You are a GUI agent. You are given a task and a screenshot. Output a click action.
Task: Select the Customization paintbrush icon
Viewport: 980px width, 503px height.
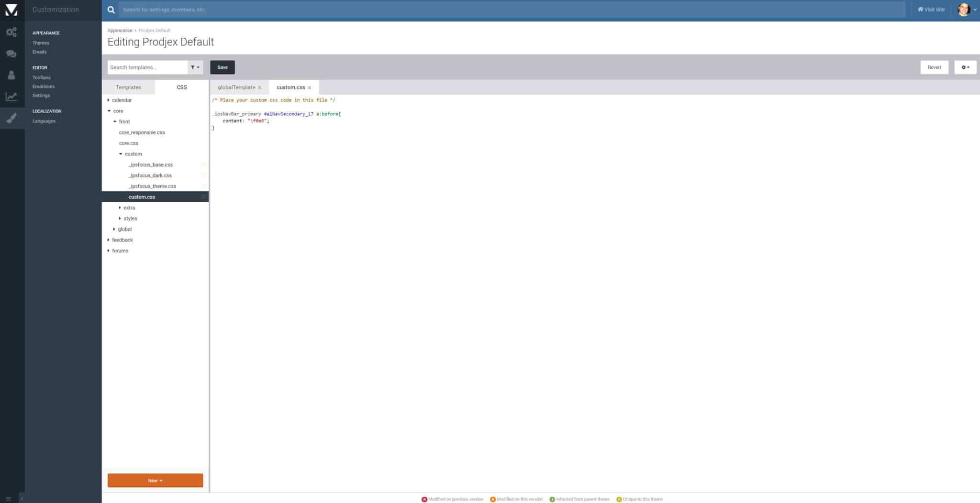[x=11, y=118]
